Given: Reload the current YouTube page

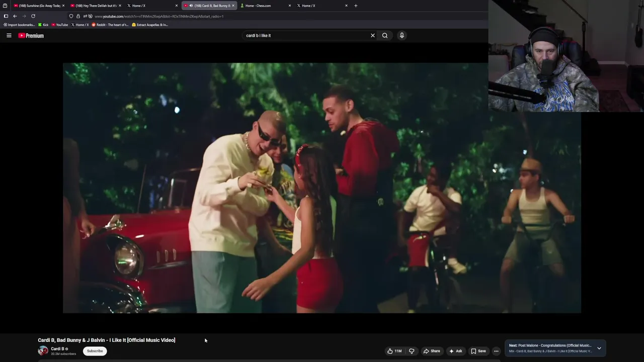Looking at the screenshot, I should point(33,16).
